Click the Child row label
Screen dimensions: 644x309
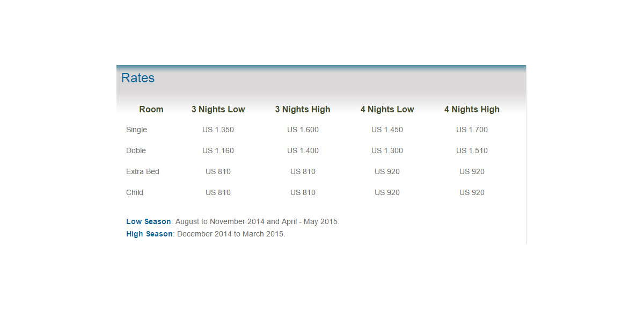coord(135,192)
